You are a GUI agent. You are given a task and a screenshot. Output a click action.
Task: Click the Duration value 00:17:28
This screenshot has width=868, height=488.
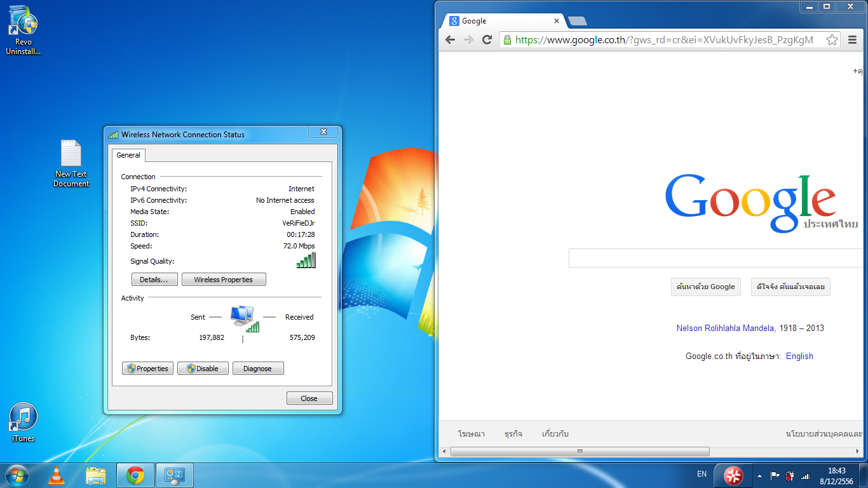pyautogui.click(x=301, y=234)
